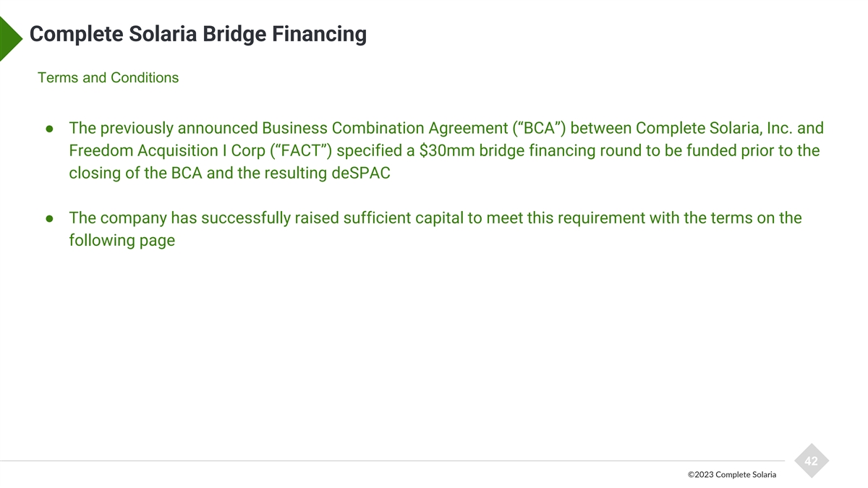Click "following page" in the second bullet

[x=122, y=240]
